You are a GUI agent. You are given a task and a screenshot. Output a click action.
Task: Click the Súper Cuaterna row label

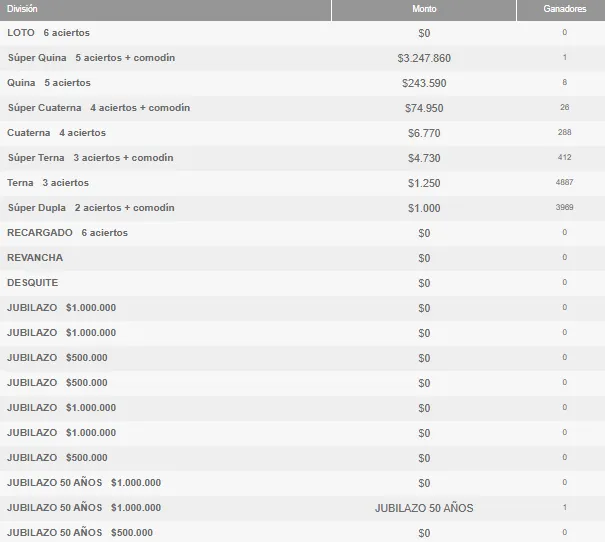98,108
